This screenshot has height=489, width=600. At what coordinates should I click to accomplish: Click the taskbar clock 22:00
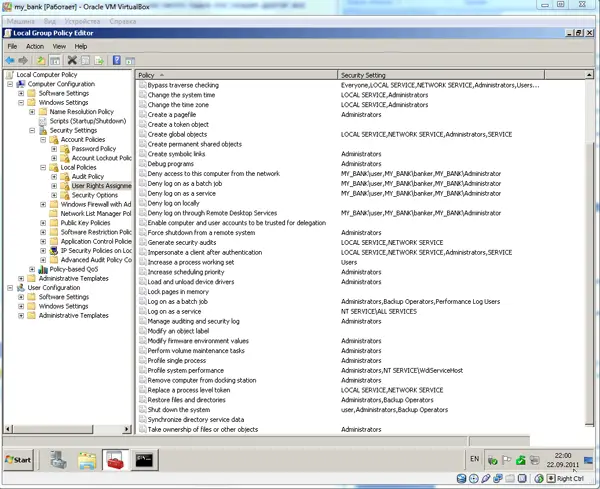coord(563,460)
